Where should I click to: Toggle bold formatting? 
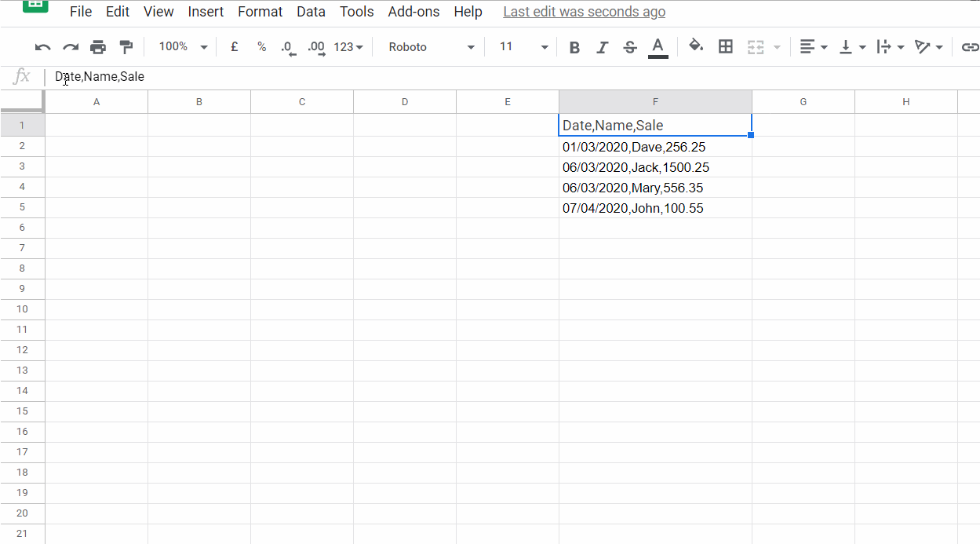click(574, 46)
